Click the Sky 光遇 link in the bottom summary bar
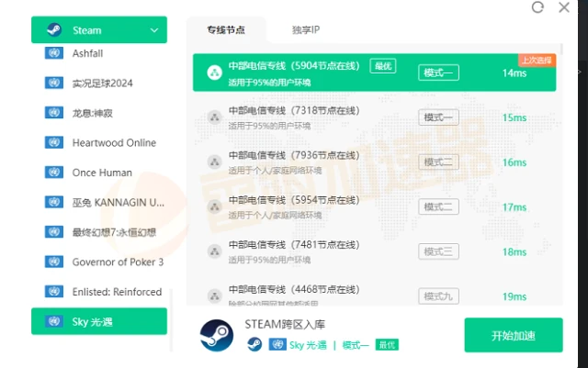The height and width of the screenshot is (368, 588). (308, 345)
